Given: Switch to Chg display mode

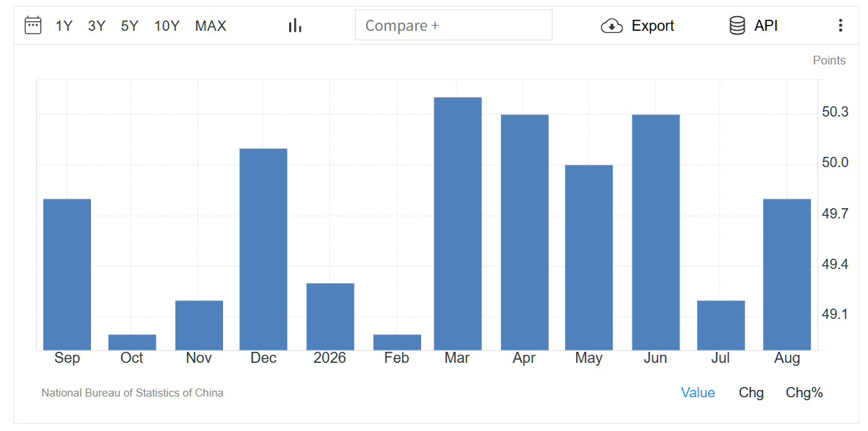Looking at the screenshot, I should (x=751, y=393).
